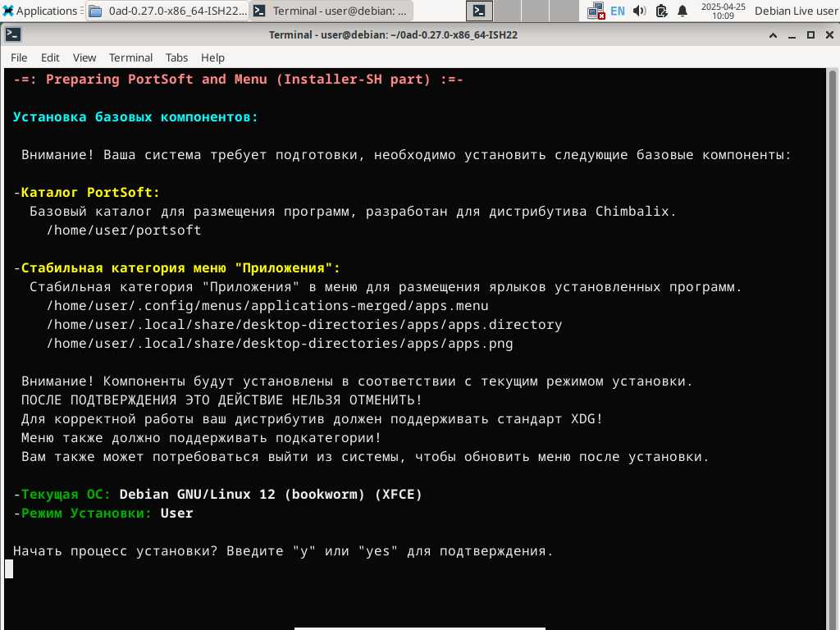840x630 pixels.
Task: Open the Edit menu
Action: 50,58
